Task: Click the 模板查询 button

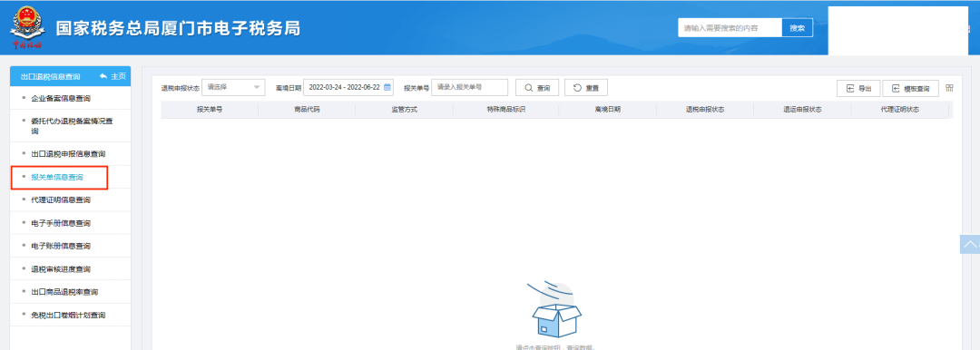Action: (x=911, y=89)
